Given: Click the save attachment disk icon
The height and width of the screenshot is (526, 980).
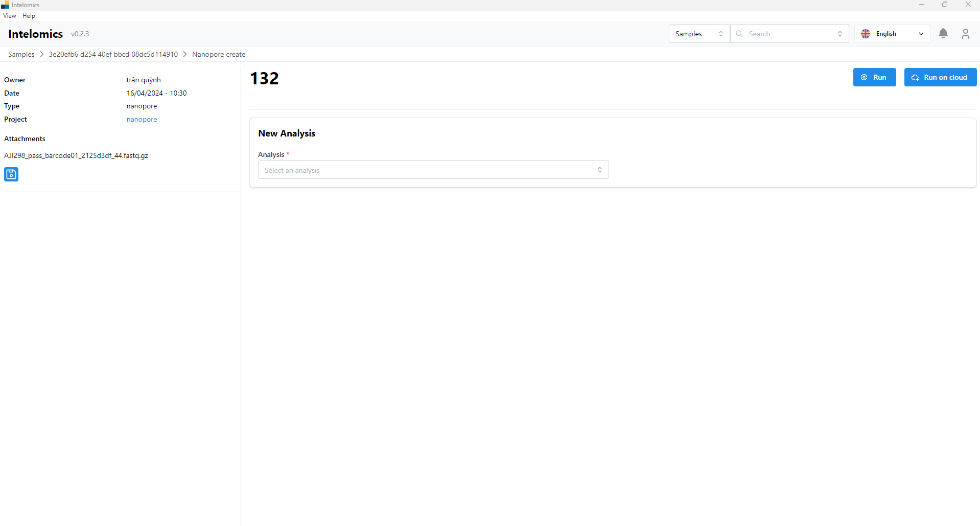Looking at the screenshot, I should (11, 174).
